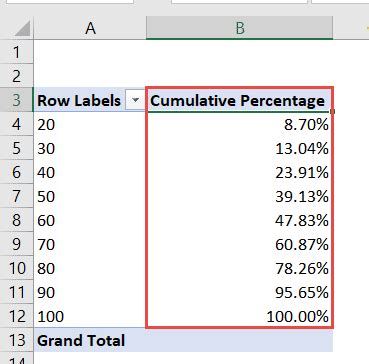Select row 13 header
This screenshot has width=369, height=364.
17,340
